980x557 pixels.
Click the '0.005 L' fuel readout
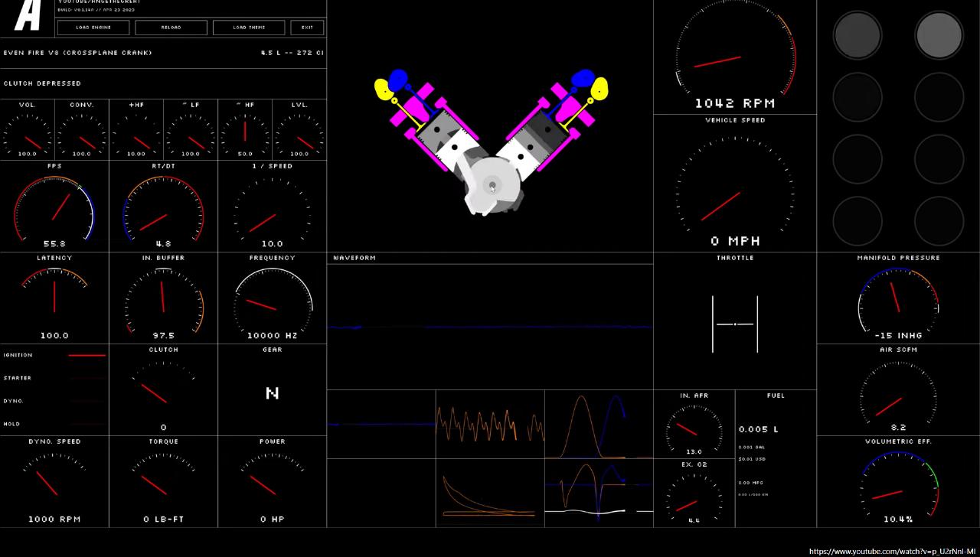[759, 429]
